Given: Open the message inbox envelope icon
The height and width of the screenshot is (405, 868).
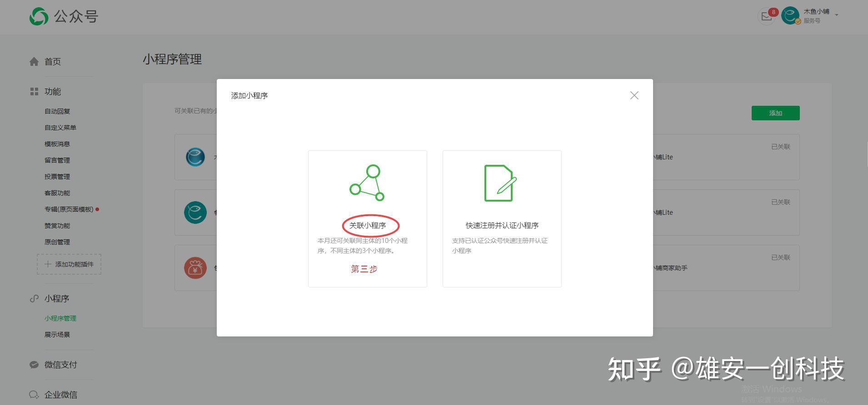Looking at the screenshot, I should 767,16.
